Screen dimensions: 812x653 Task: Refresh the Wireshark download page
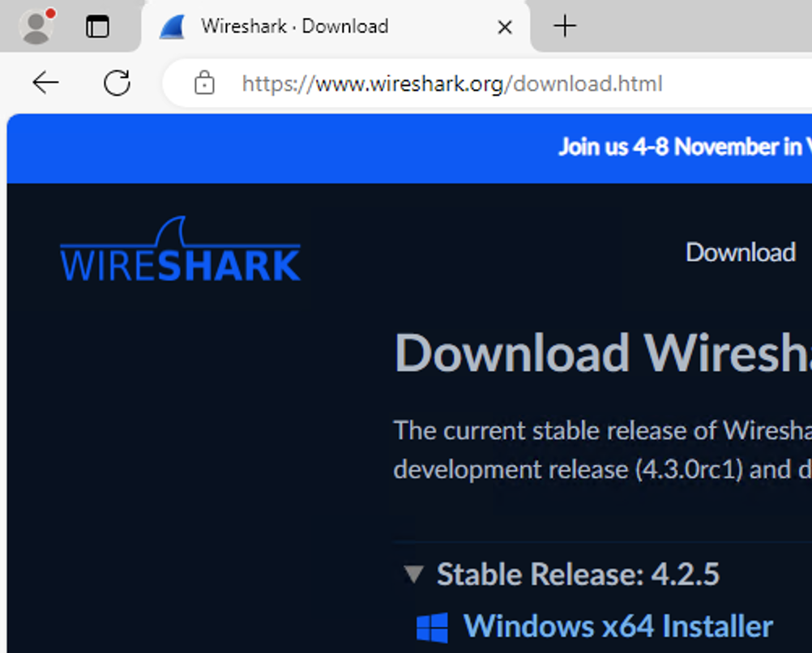117,83
